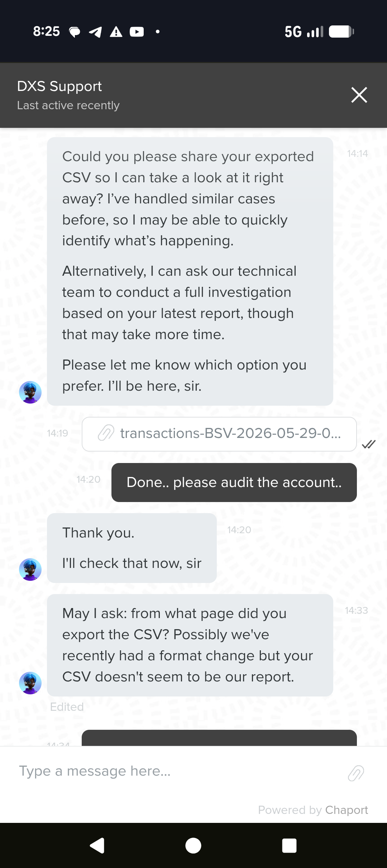Screen dimensions: 387x868
Task: Tap the double-check read receipt icon
Action: coord(369,444)
